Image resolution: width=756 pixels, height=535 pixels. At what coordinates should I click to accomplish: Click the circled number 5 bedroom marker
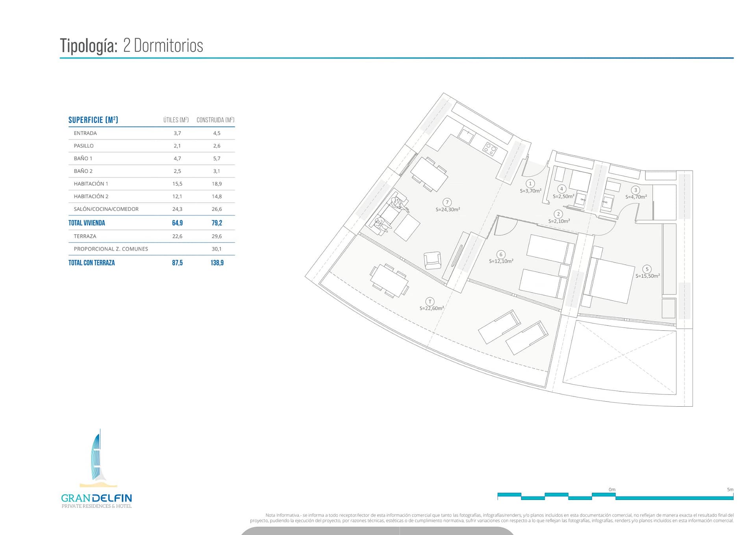pos(647,269)
